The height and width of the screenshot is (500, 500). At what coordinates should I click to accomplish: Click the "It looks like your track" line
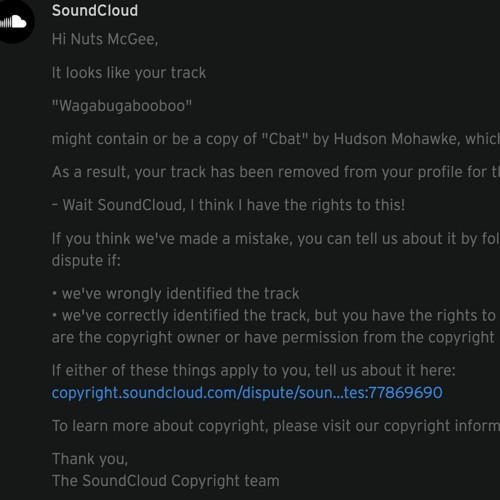(x=129, y=73)
